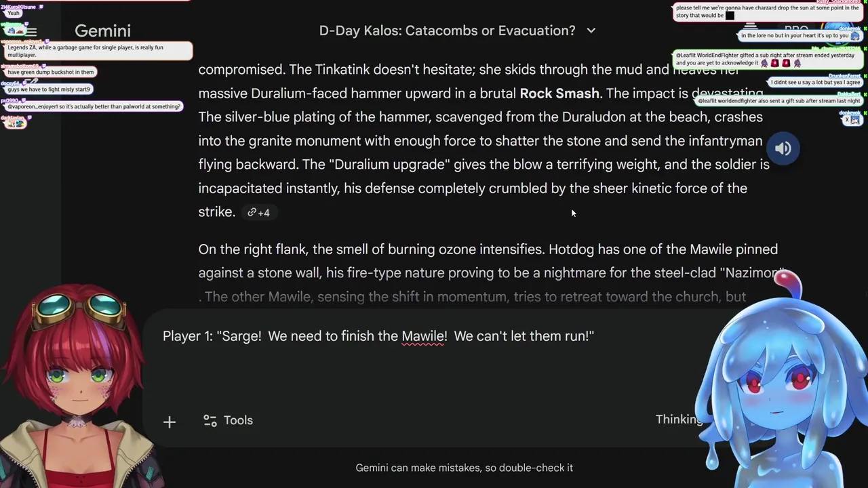Screen dimensions: 868x488
Task: Click the speaker read-aloud icon
Action: pos(783,148)
